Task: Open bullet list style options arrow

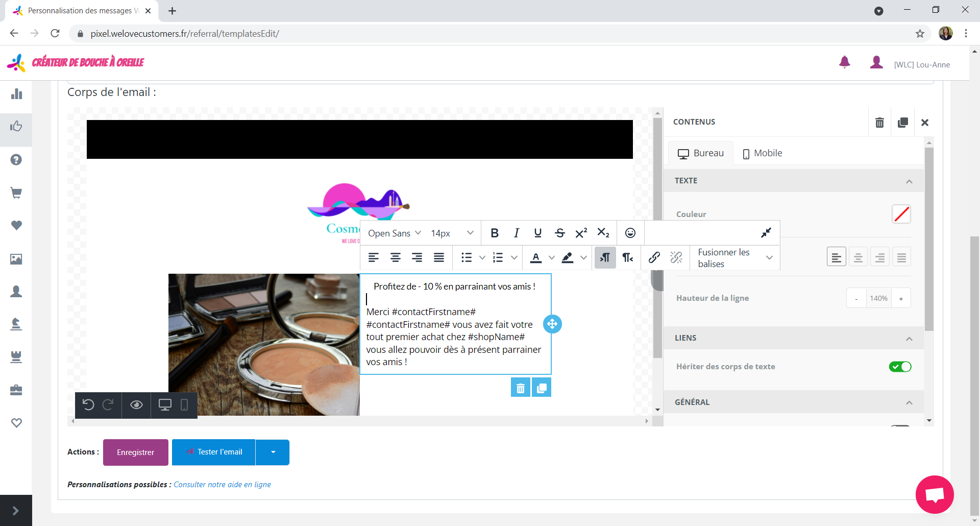Action: pos(482,257)
